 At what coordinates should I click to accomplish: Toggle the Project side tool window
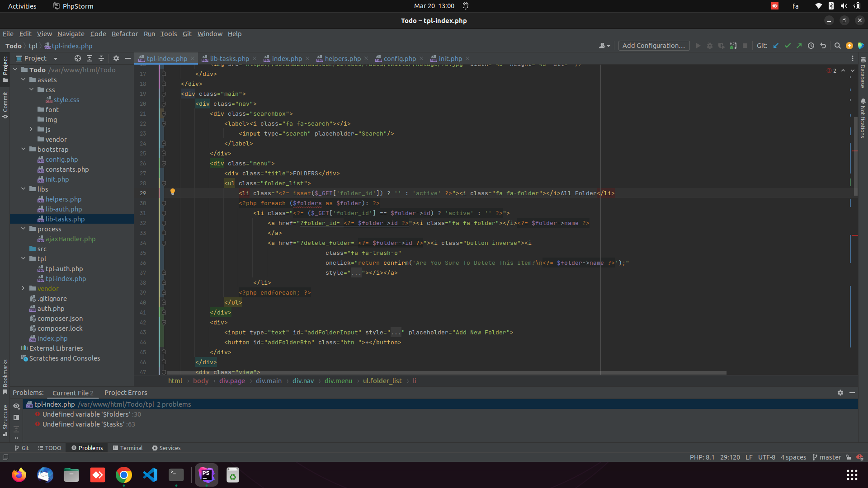(x=5, y=69)
